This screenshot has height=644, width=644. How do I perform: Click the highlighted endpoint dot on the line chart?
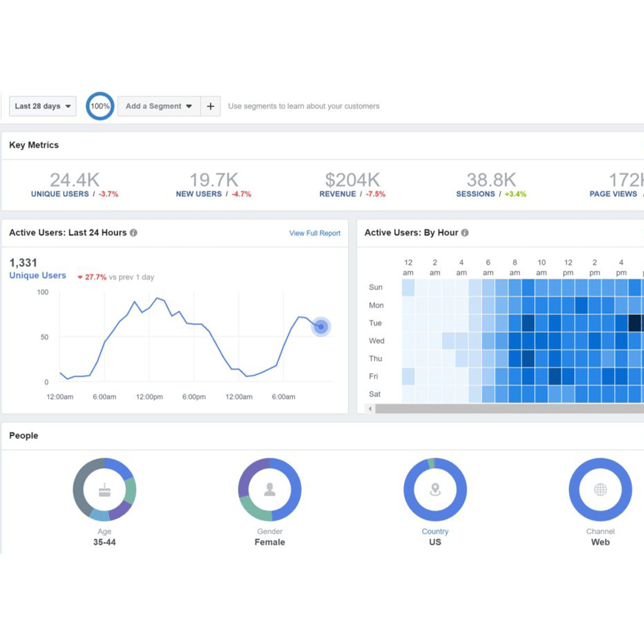(x=321, y=327)
